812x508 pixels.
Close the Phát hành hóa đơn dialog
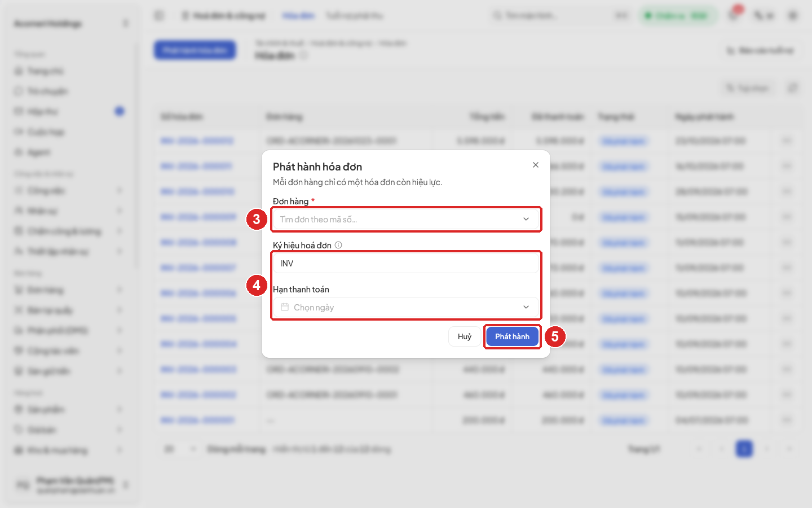pyautogui.click(x=536, y=165)
